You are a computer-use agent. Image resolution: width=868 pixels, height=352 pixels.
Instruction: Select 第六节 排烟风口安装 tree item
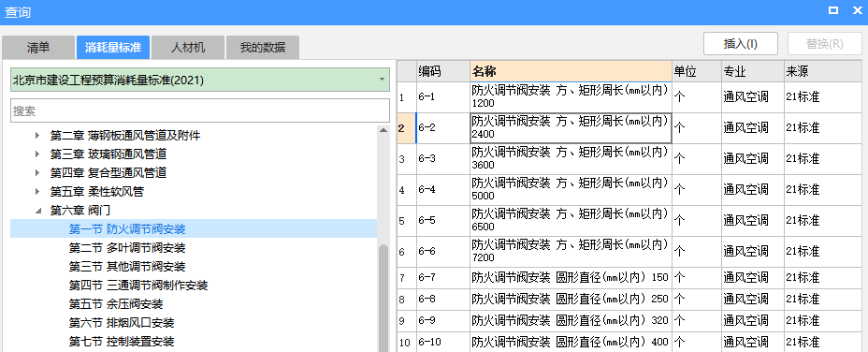(x=122, y=323)
